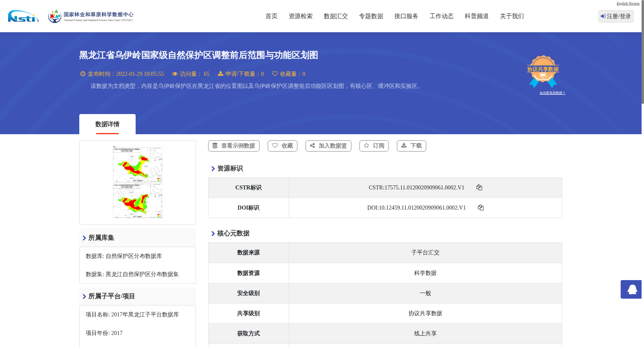Image resolution: width=644 pixels, height=347 pixels.
Task: Click the 协议共享数据 badge icon
Action: coord(543,71)
